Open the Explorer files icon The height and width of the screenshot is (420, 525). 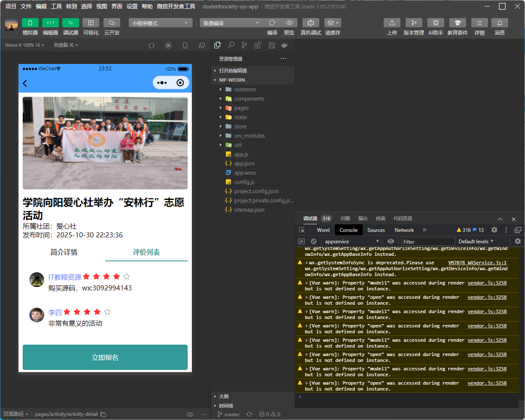tap(217, 45)
